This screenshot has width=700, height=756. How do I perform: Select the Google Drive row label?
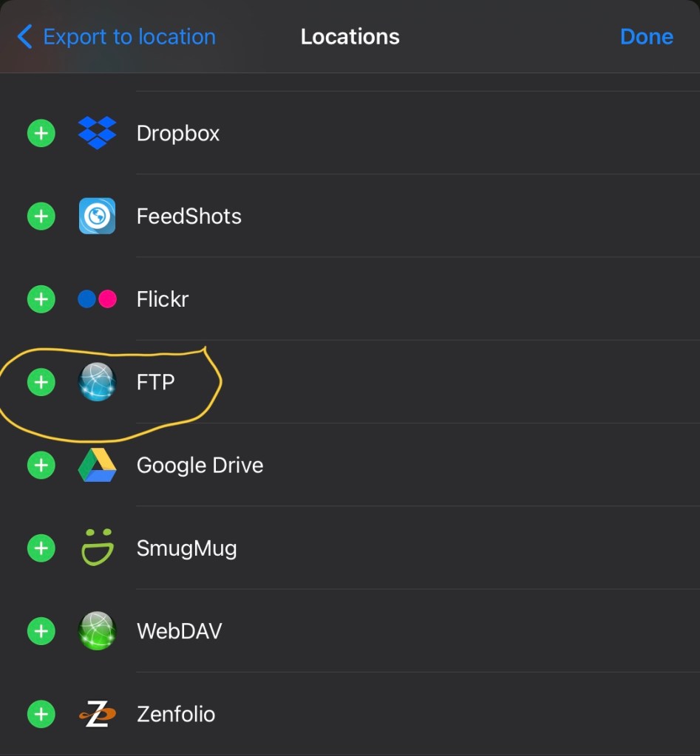click(x=200, y=466)
